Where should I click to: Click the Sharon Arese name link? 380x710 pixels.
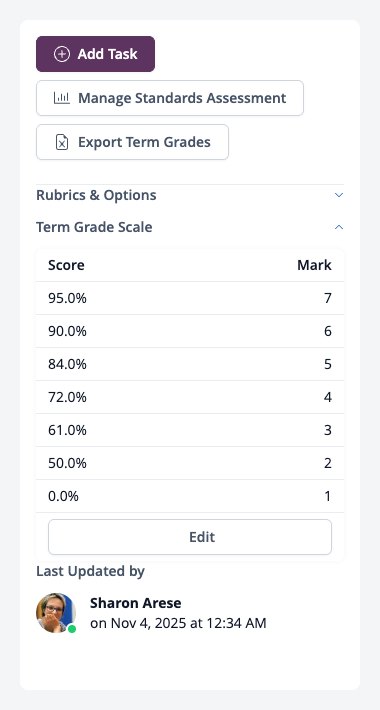[135, 603]
